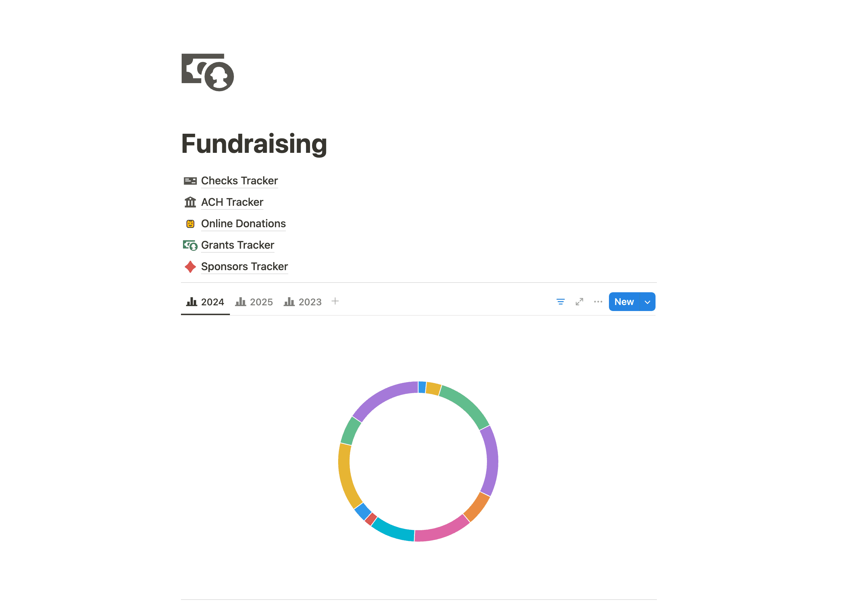Click the page icon above the Fundraising title

point(207,72)
